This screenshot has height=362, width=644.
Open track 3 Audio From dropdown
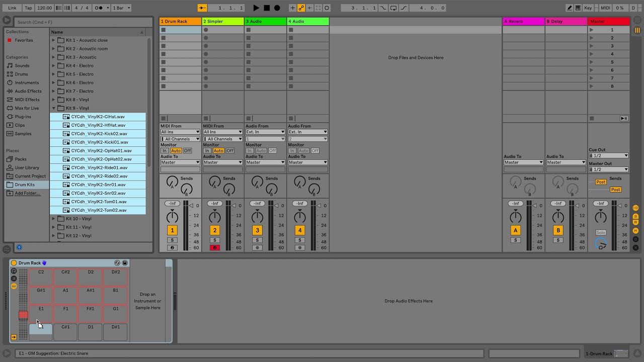265,132
